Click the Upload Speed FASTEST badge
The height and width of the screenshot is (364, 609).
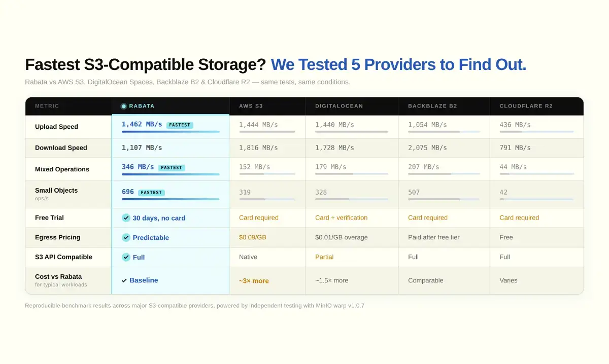point(180,125)
